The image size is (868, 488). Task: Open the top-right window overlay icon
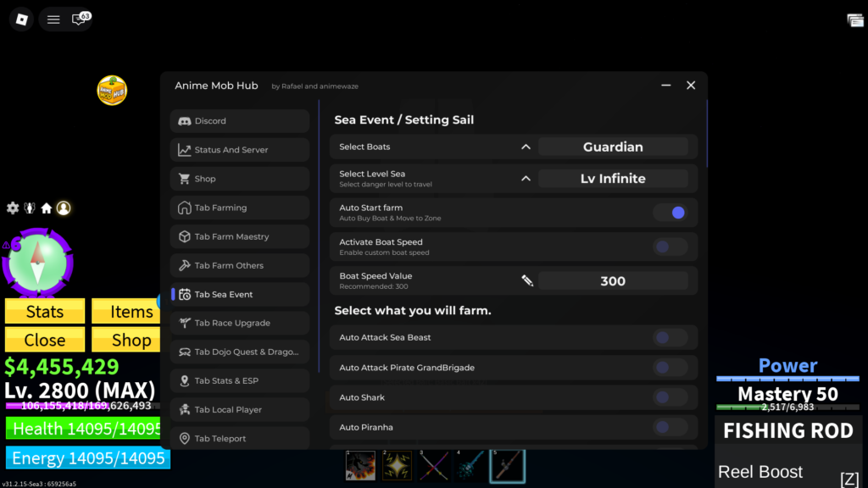pyautogui.click(x=855, y=20)
